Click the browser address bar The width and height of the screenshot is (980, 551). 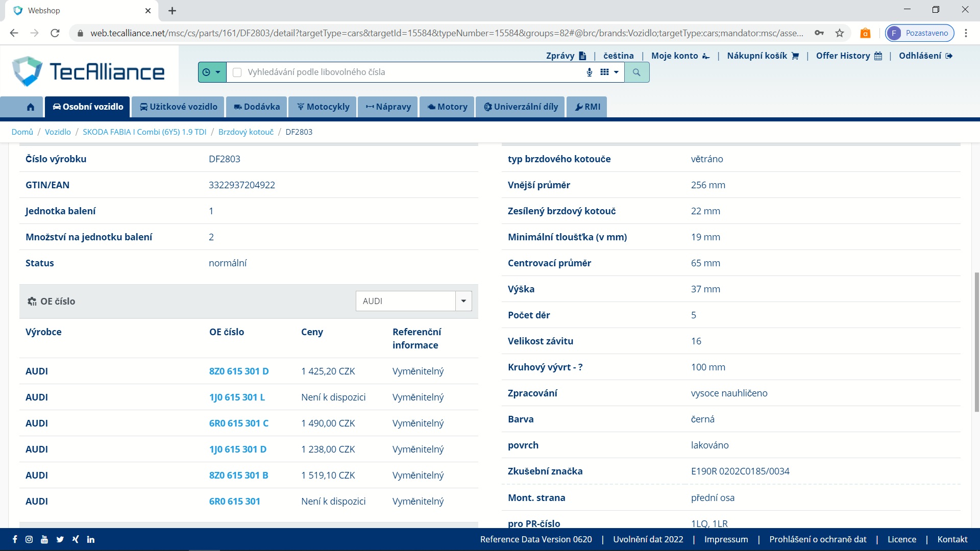coord(447,33)
